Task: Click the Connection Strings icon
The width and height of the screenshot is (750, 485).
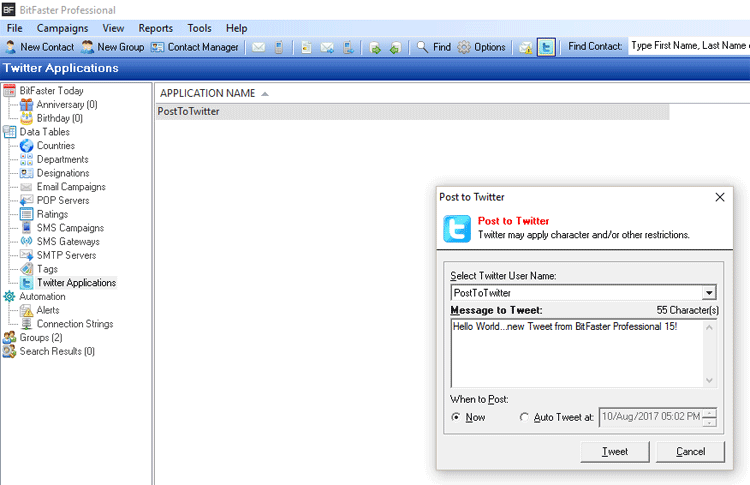Action: 27,324
